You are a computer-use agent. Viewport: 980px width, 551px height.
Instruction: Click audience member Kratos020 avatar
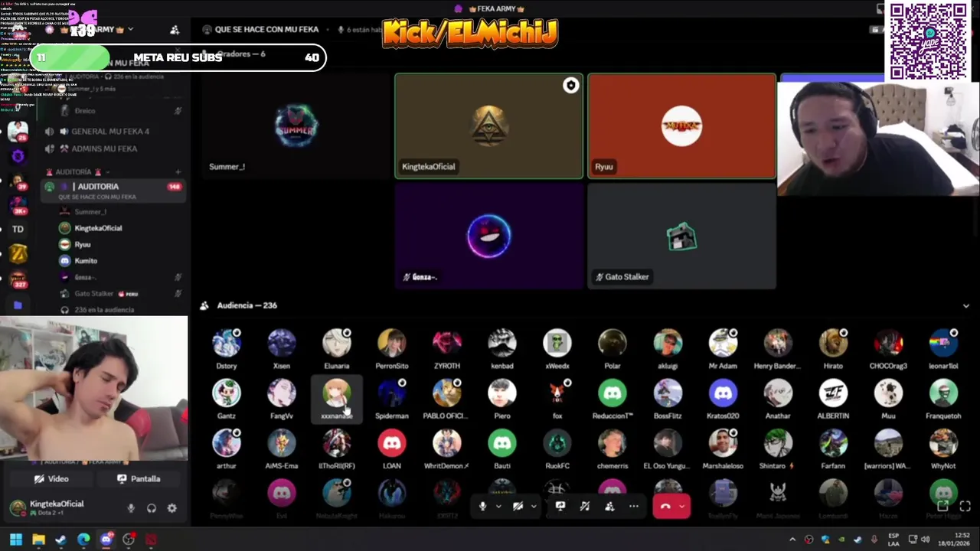pos(723,393)
